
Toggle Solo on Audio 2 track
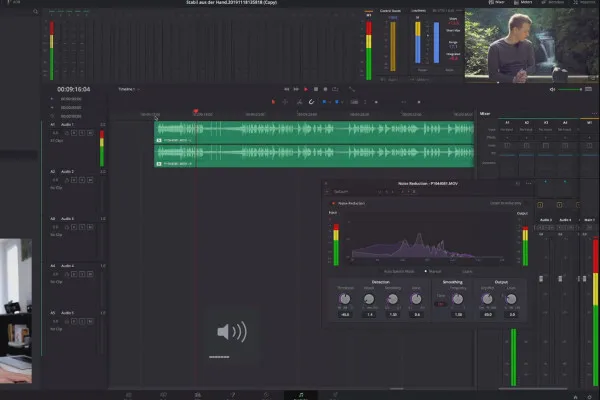(x=82, y=180)
